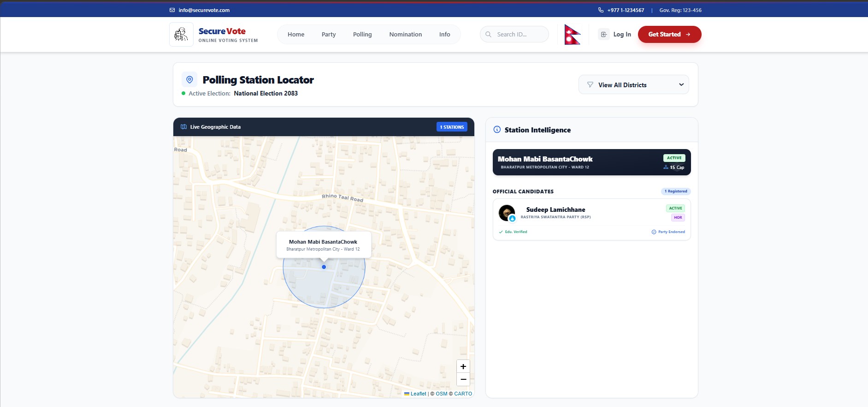
Task: Click the location pin icon beside Polling Station Locator
Action: pos(189,80)
